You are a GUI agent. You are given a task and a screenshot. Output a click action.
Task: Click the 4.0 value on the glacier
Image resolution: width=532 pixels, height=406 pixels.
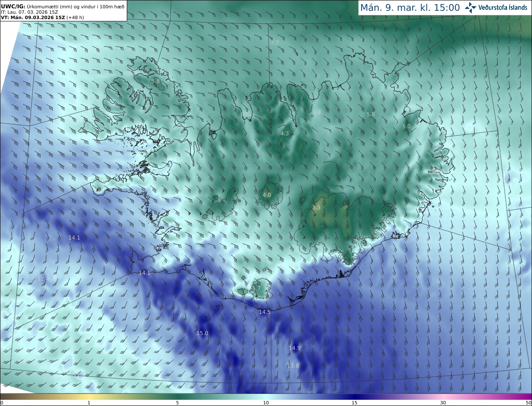pos(267,195)
